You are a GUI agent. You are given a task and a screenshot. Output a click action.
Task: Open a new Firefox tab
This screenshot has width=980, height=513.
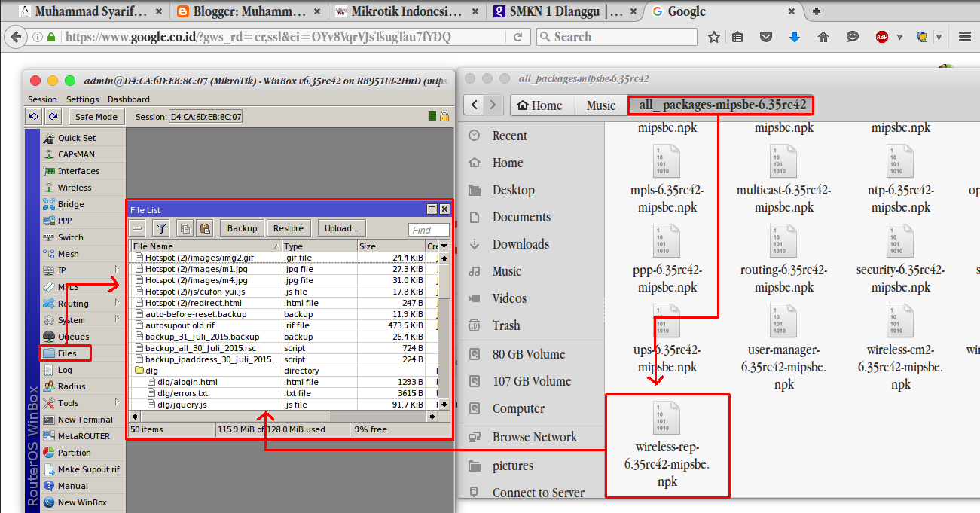coord(817,11)
